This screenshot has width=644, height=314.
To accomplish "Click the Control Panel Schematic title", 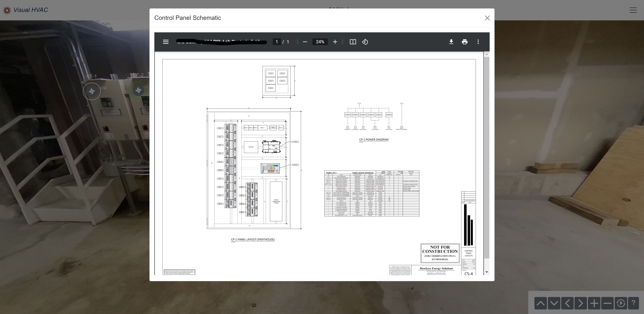I will click(x=188, y=18).
